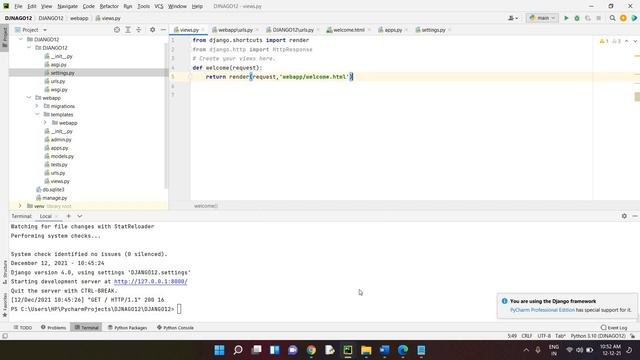Viewport: 640px width, 360px height.
Task: Run the main configuration with the play icon
Action: pos(566,18)
